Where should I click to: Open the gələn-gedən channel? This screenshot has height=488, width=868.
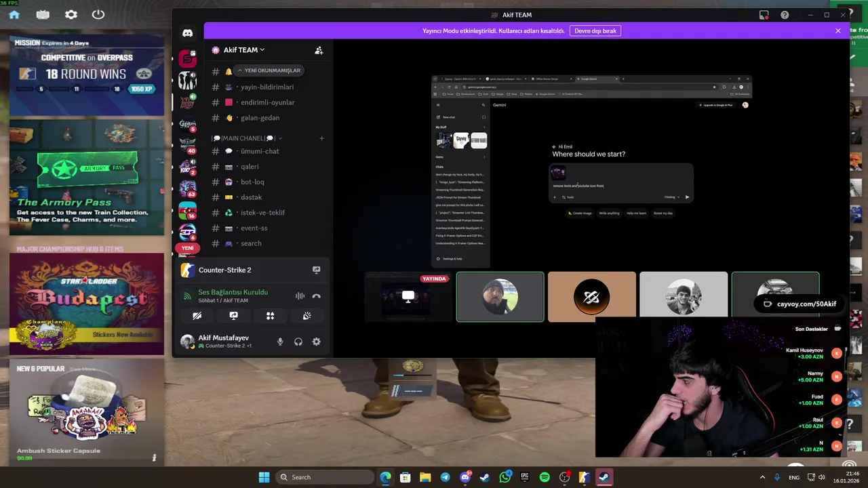267,118
